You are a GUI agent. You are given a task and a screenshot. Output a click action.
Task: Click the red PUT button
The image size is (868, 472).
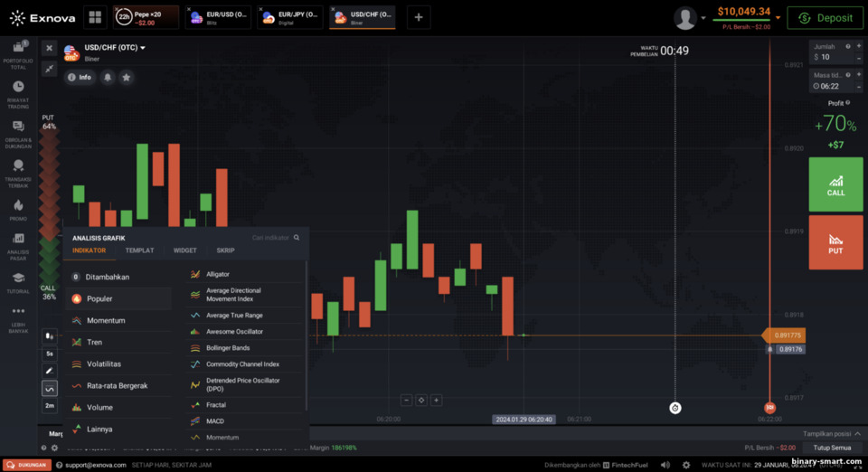click(835, 242)
